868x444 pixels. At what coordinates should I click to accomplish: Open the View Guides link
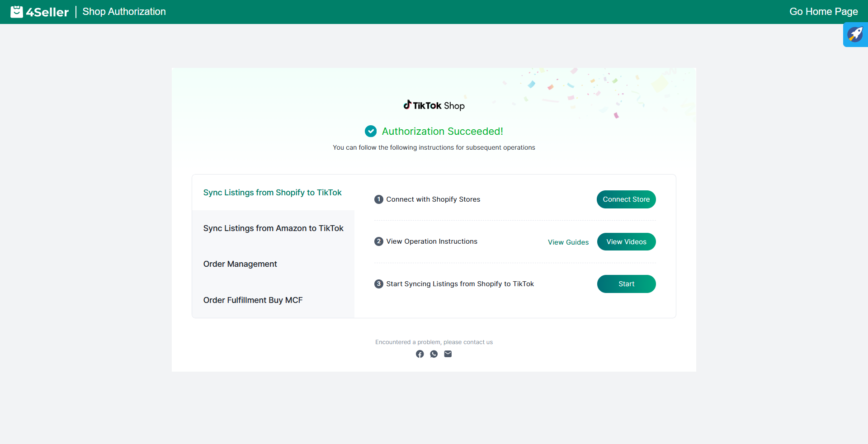tap(568, 242)
